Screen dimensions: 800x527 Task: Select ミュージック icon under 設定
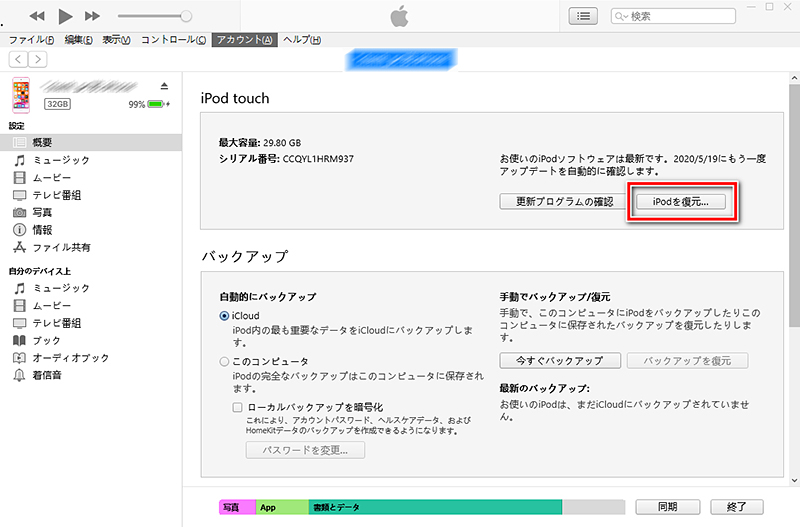19,160
